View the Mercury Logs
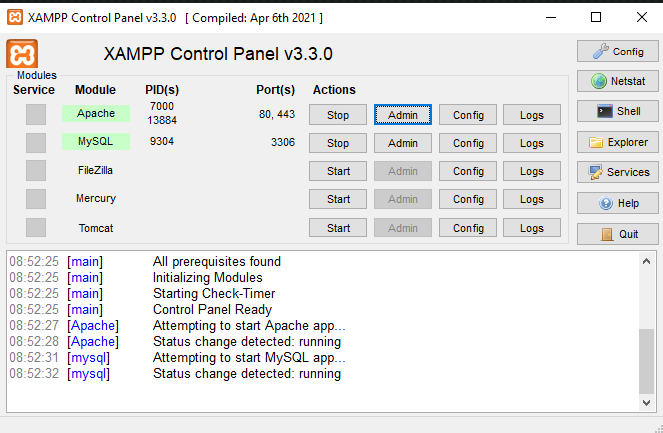Image resolution: width=663 pixels, height=433 pixels. point(532,199)
